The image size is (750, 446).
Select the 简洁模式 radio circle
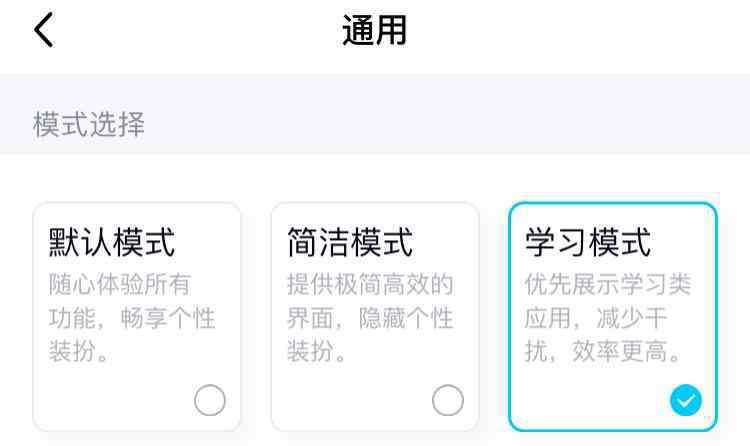coord(448,400)
